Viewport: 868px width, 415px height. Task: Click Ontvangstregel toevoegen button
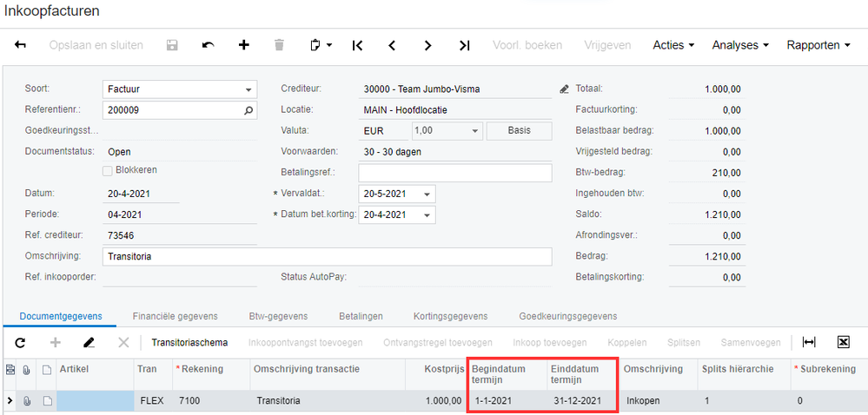click(438, 343)
